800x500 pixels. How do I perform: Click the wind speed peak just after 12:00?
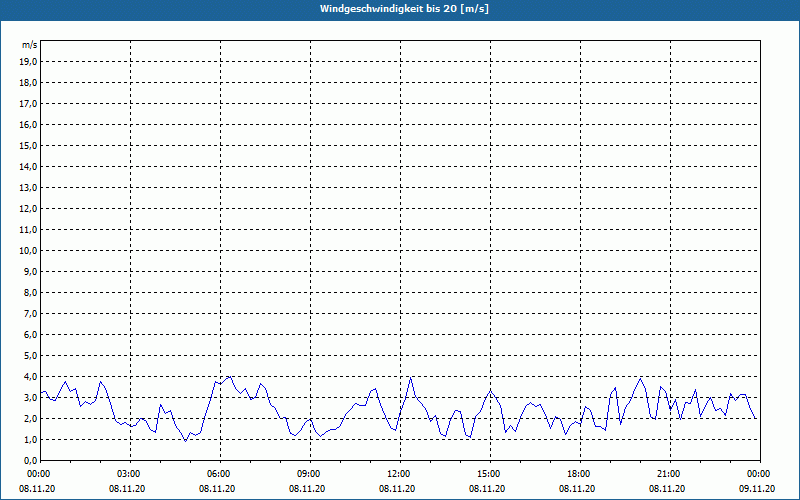[x=410, y=378]
